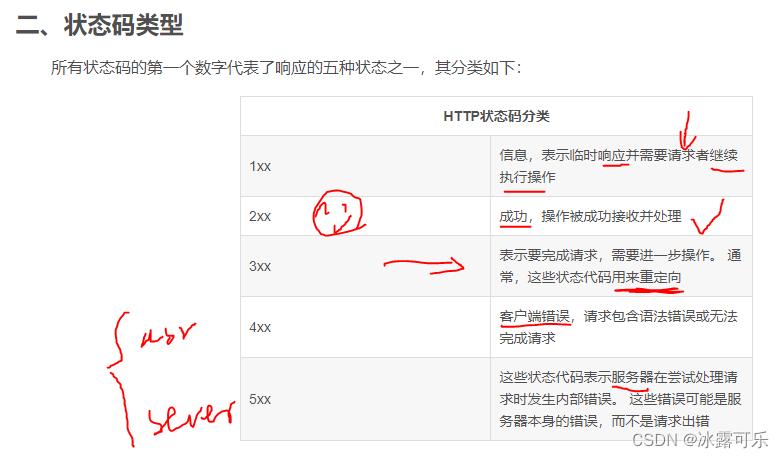Click the 5xx description about 服务器 internal errors
Viewport: 784px width, 458px height.
tap(620, 399)
